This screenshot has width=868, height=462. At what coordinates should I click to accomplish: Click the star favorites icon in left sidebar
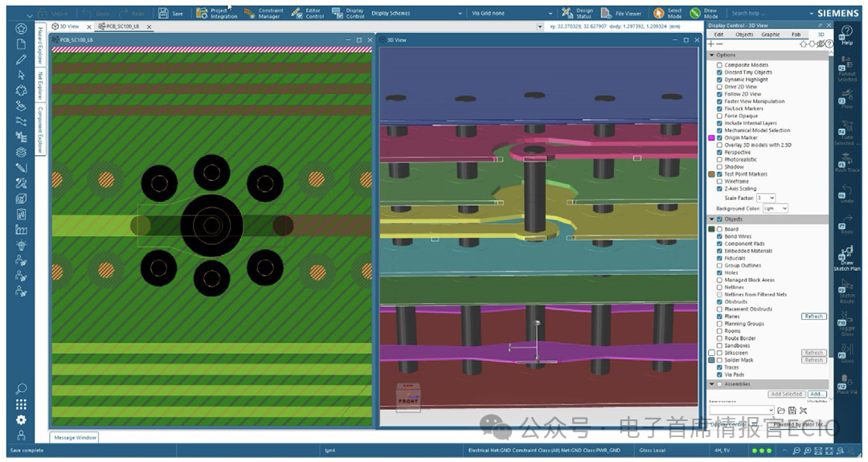21,29
